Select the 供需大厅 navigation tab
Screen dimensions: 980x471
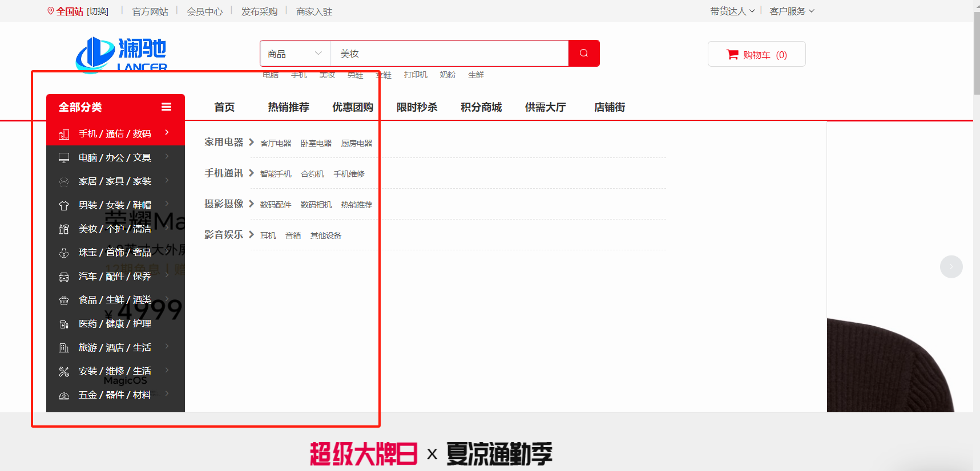tap(545, 107)
